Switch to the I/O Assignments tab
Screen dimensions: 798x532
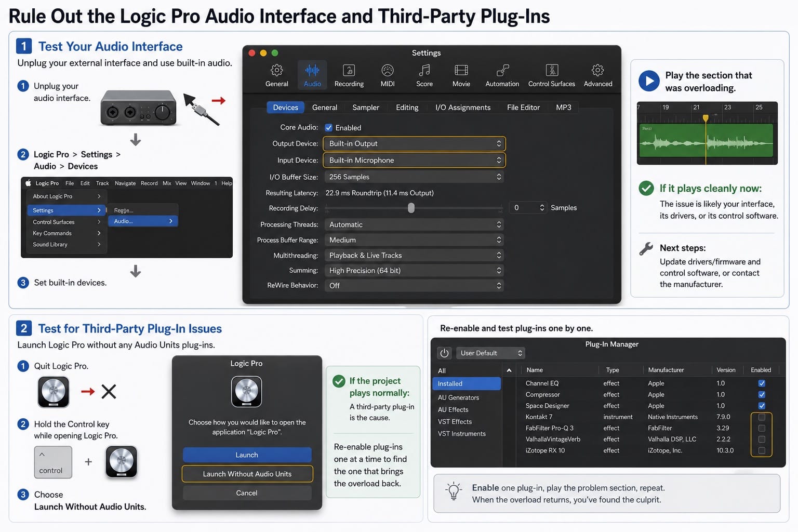point(463,108)
